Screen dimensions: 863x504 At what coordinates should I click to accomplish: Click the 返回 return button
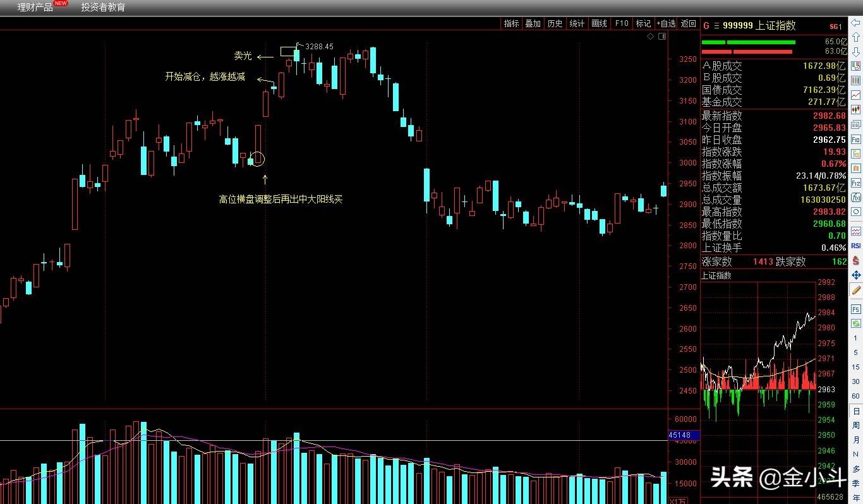coord(688,23)
